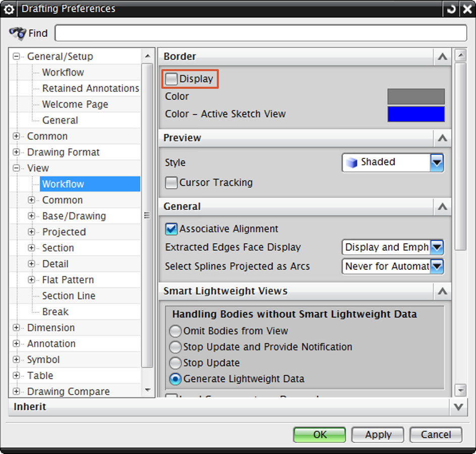The height and width of the screenshot is (454, 476).
Task: Collapse the General section chevron
Action: tap(442, 206)
